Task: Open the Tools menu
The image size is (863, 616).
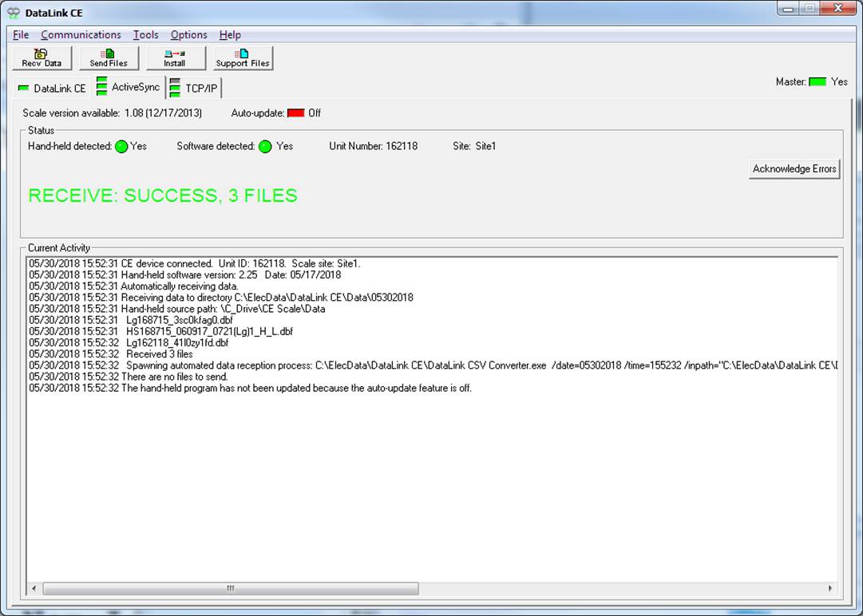Action: click(146, 34)
